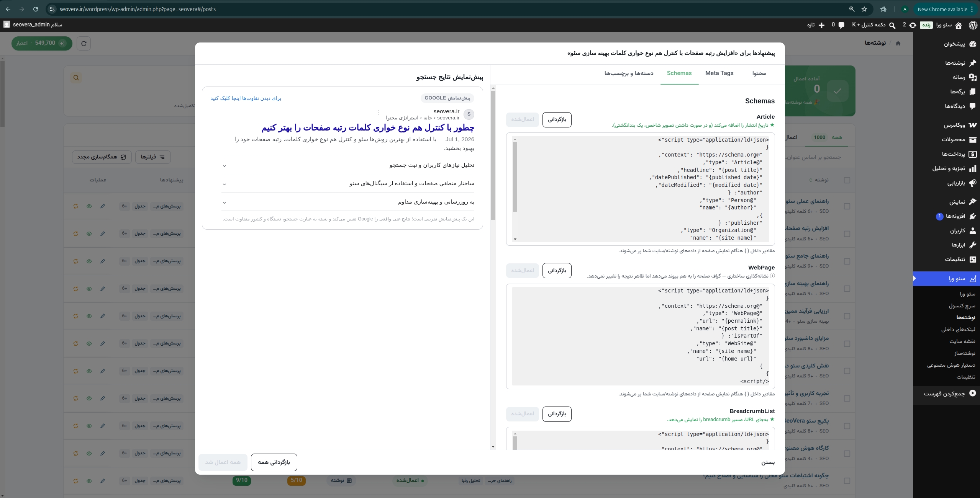The height and width of the screenshot is (498, 980).
Task: Open Pages (برگه‌ها) icon in sidebar
Action: pyautogui.click(x=972, y=92)
